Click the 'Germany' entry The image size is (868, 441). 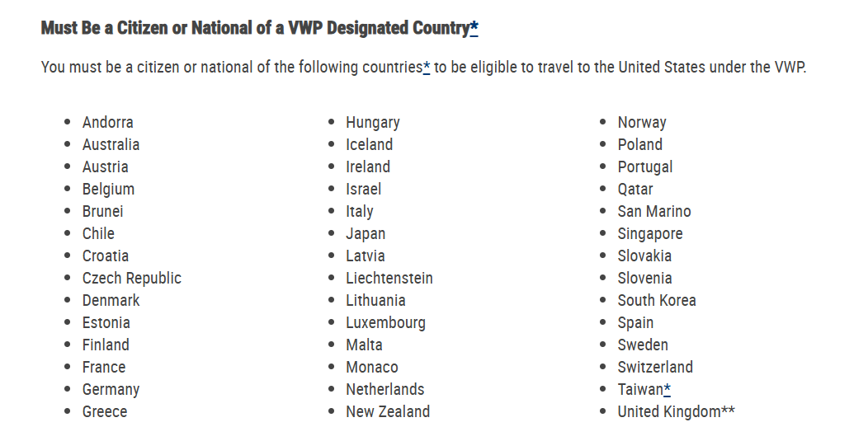111,390
